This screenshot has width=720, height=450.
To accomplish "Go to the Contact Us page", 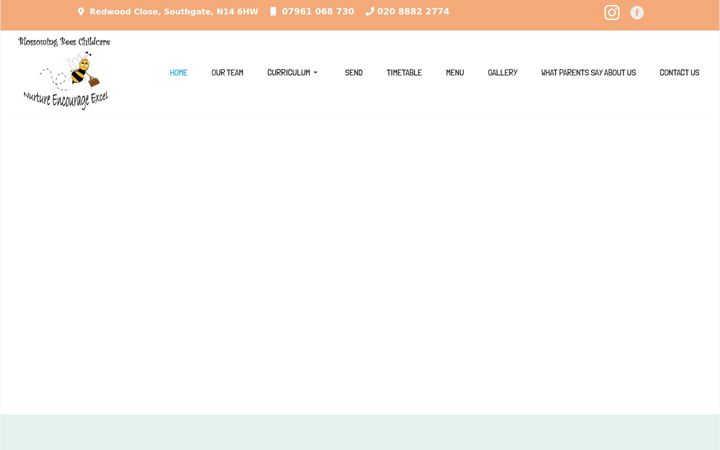I will pos(679,73).
